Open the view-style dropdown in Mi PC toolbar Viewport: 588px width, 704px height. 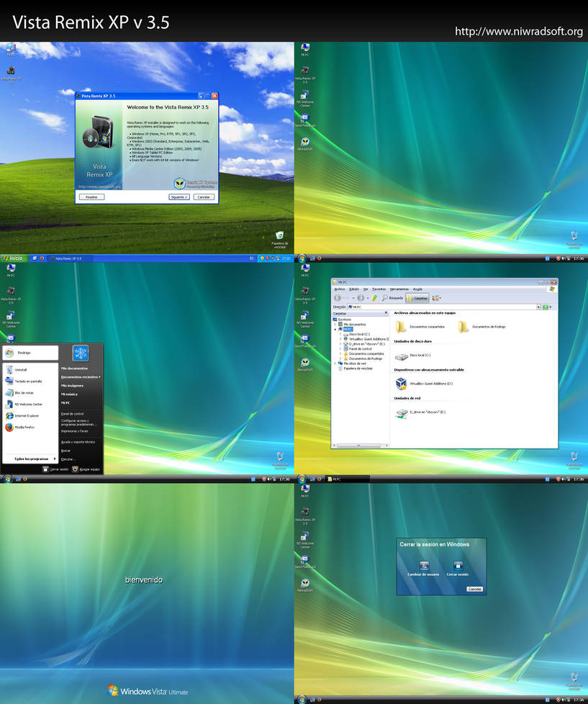click(437, 297)
